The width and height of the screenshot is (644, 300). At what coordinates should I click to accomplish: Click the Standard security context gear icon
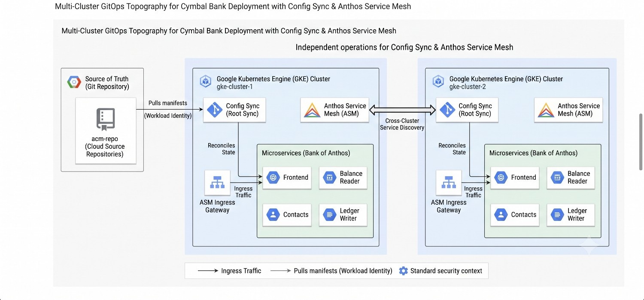point(403,271)
